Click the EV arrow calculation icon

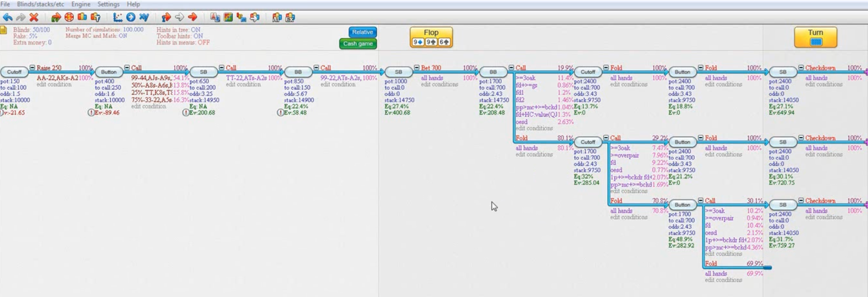pos(56,18)
